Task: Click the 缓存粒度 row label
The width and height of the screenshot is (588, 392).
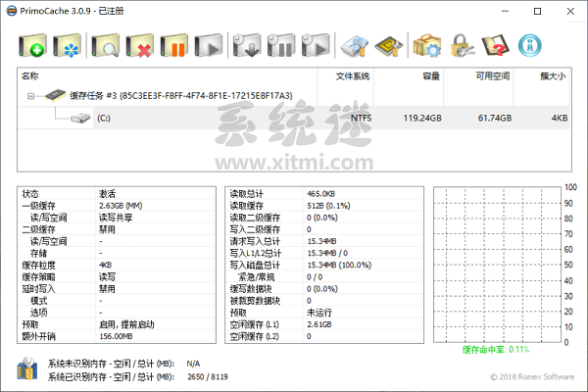Action: (x=38, y=266)
